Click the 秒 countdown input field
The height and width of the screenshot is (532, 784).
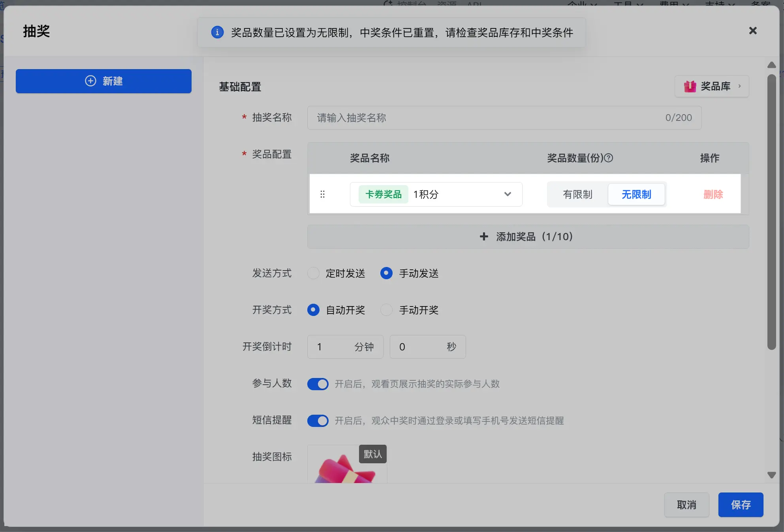(x=428, y=347)
